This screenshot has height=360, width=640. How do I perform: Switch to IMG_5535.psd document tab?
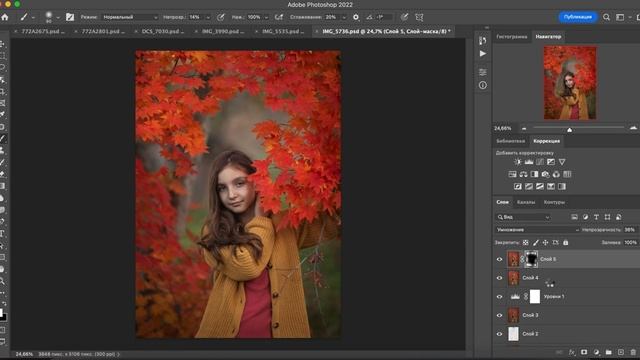pos(282,31)
